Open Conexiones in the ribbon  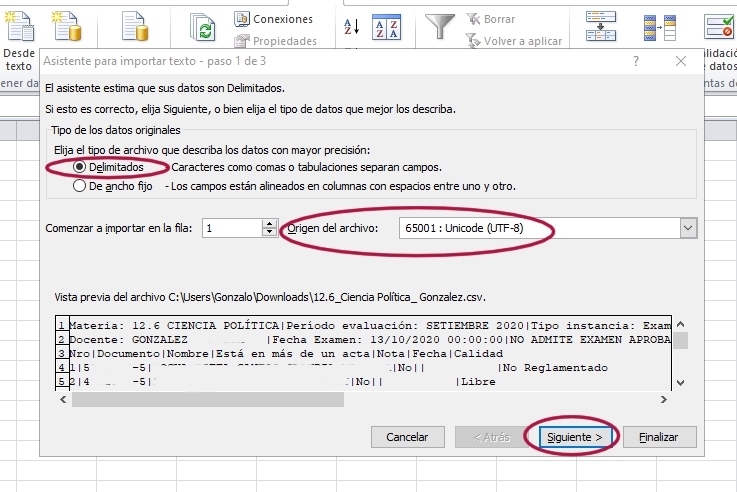click(274, 19)
